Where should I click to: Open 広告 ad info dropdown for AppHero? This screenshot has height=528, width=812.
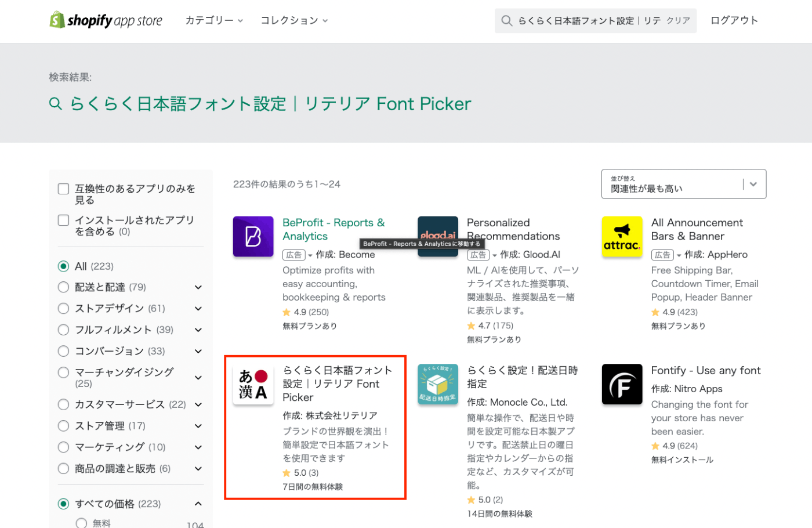[666, 255]
